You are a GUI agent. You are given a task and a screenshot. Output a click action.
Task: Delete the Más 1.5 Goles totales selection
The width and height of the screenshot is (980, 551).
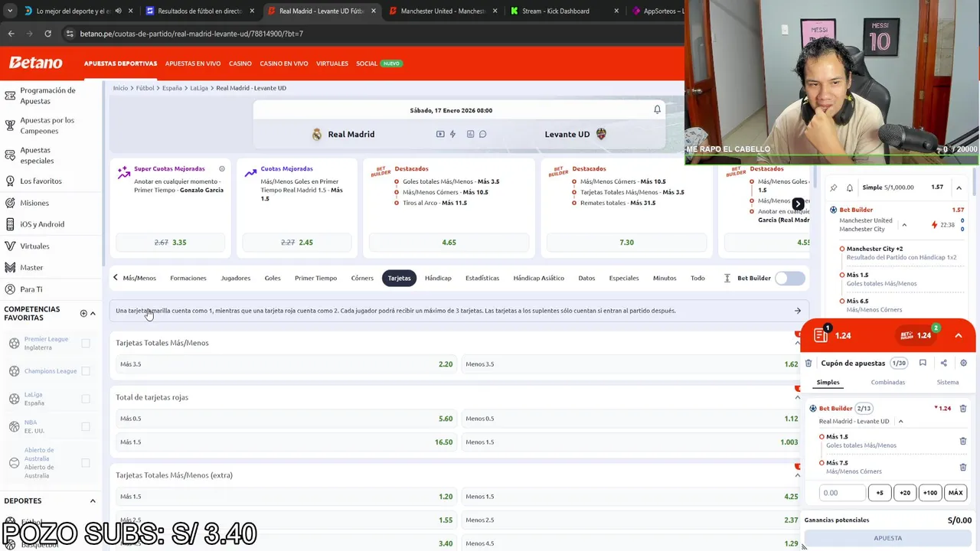(963, 441)
